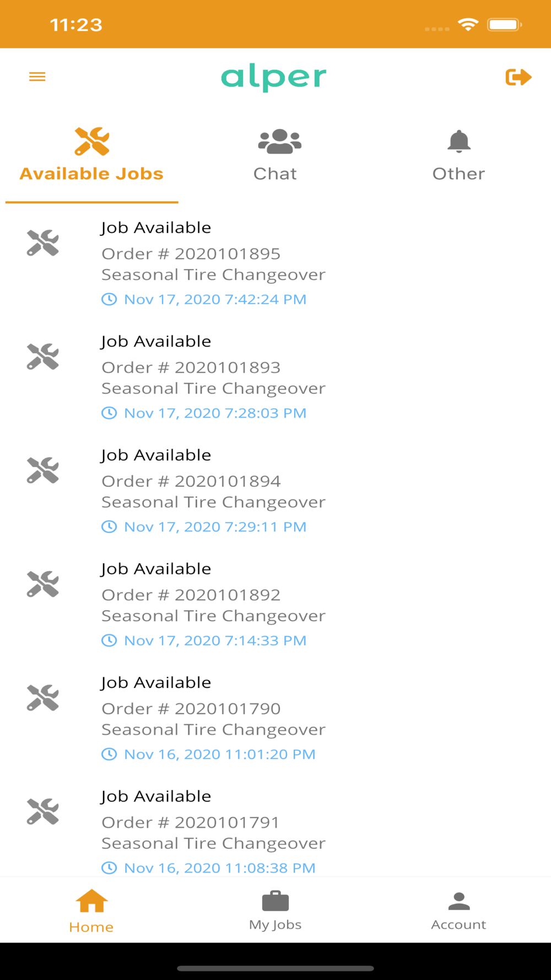Tap the Chat group people icon
Screen dimensions: 551x980
[x=279, y=142]
